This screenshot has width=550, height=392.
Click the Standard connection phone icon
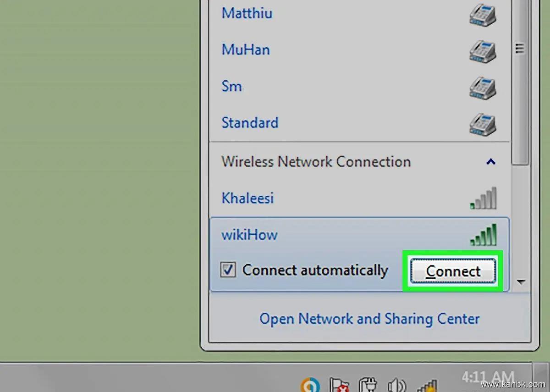(x=482, y=124)
